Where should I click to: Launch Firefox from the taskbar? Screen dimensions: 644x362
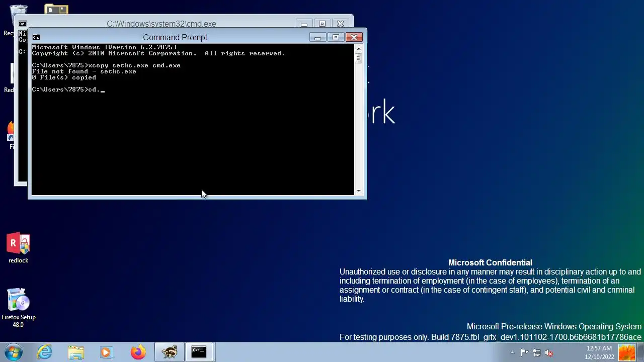pos(138,352)
